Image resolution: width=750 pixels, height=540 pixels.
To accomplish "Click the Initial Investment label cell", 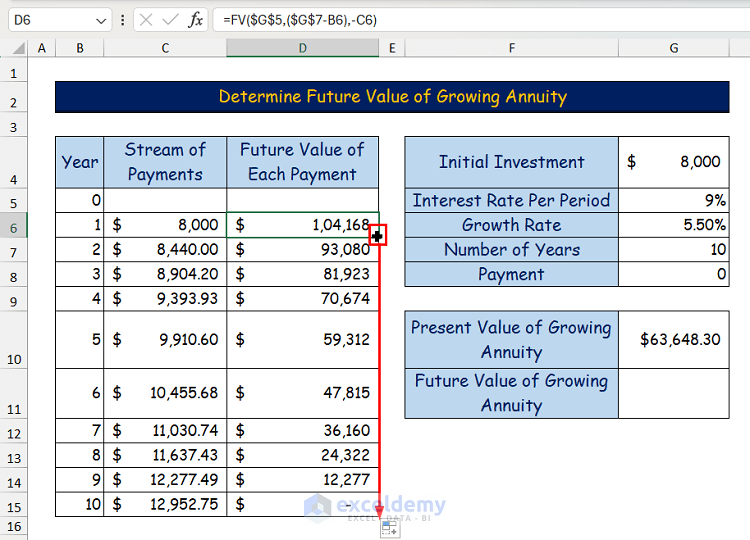I will (512, 162).
